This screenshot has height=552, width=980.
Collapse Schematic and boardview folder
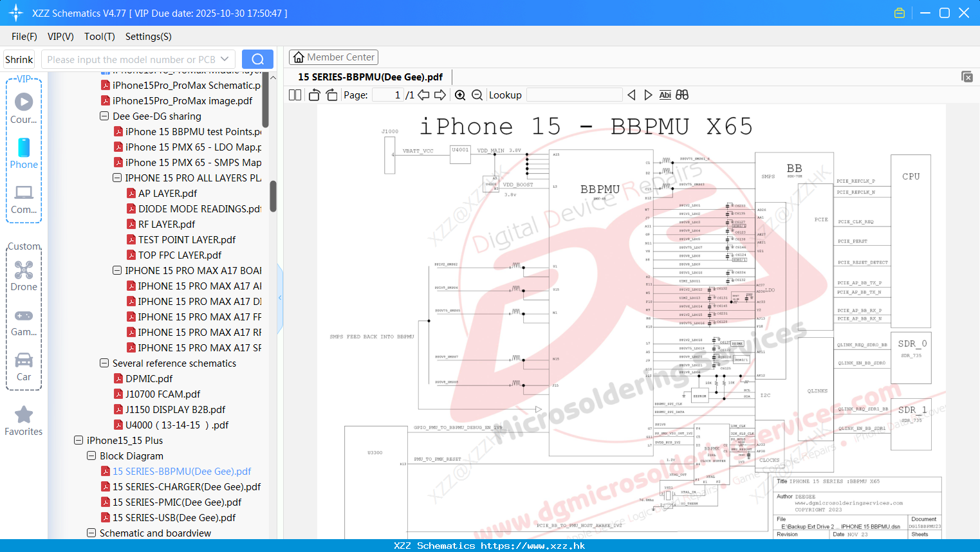tap(91, 533)
